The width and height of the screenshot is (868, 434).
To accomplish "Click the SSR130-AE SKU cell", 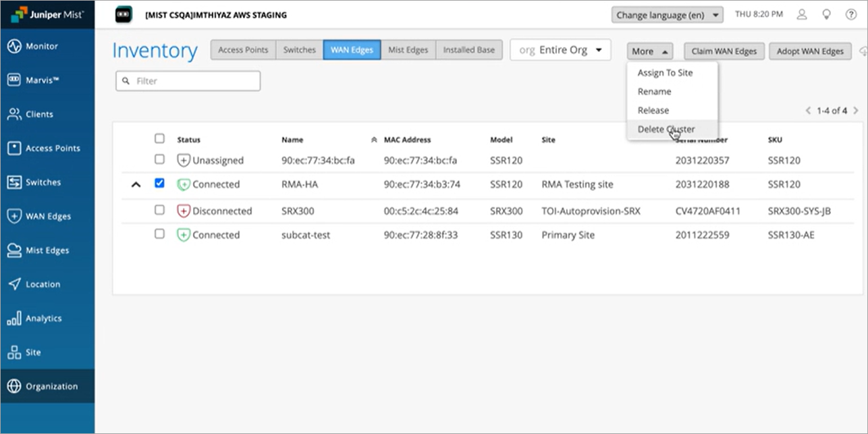I will [791, 235].
